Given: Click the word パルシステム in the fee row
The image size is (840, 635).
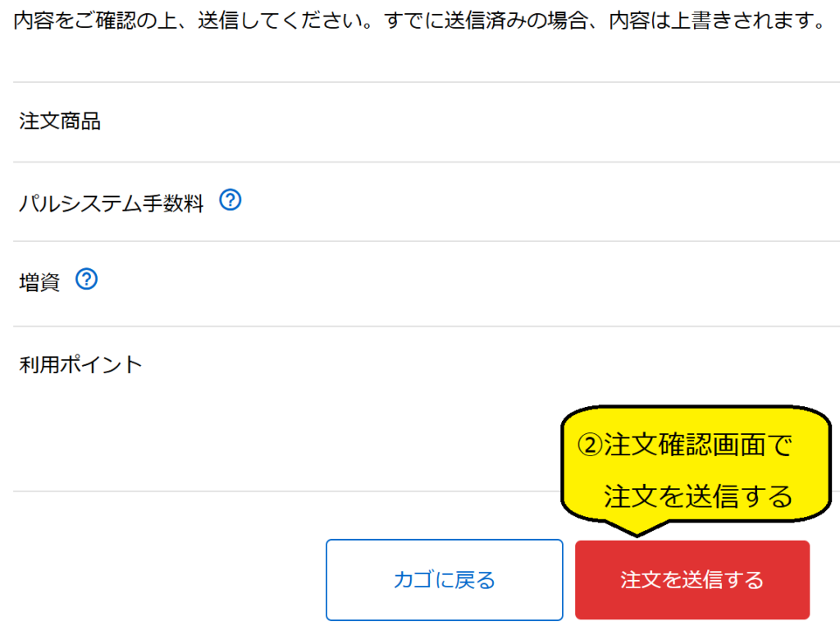Looking at the screenshot, I should [x=80, y=203].
